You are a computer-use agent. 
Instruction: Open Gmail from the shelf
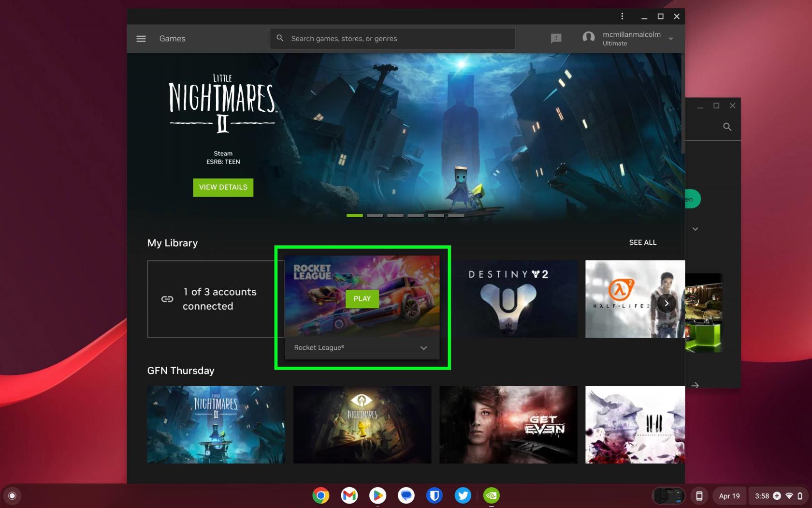(x=349, y=495)
